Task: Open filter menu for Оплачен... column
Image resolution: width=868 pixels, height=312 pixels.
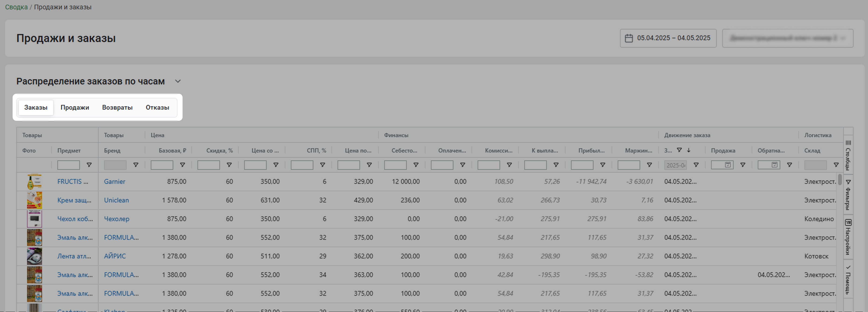Action: coord(463,165)
